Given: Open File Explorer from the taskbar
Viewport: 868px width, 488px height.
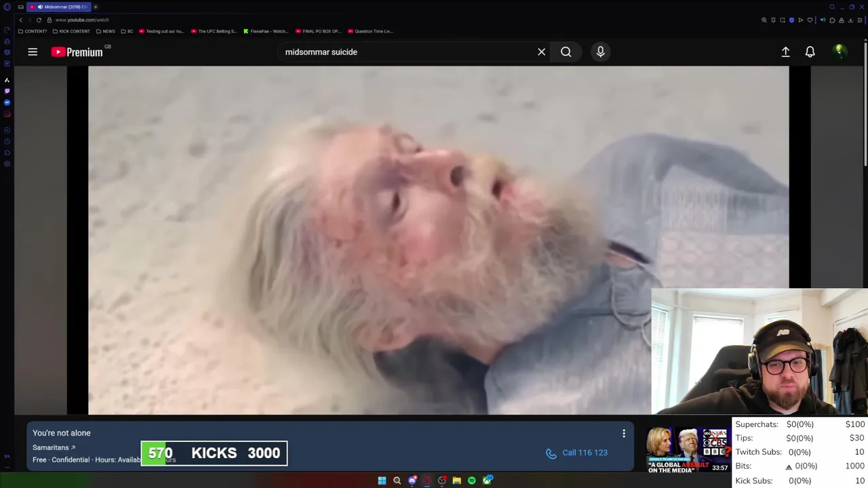Looking at the screenshot, I should pyautogui.click(x=456, y=481).
